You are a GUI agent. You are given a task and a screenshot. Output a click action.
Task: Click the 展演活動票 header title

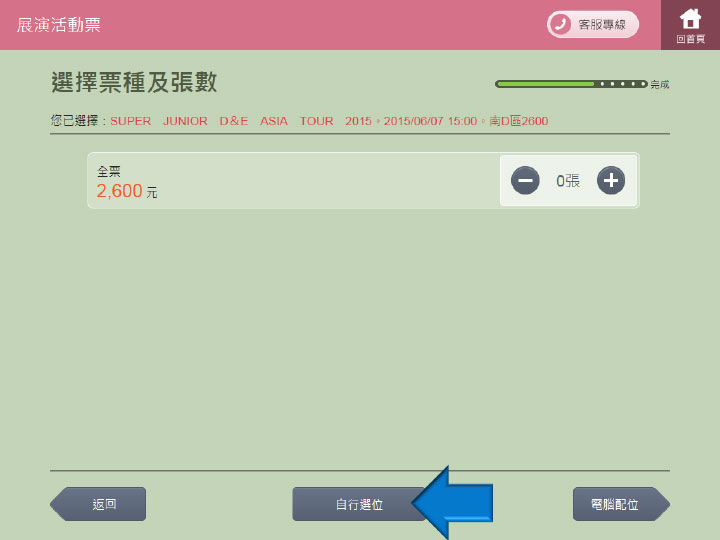pyautogui.click(x=58, y=24)
